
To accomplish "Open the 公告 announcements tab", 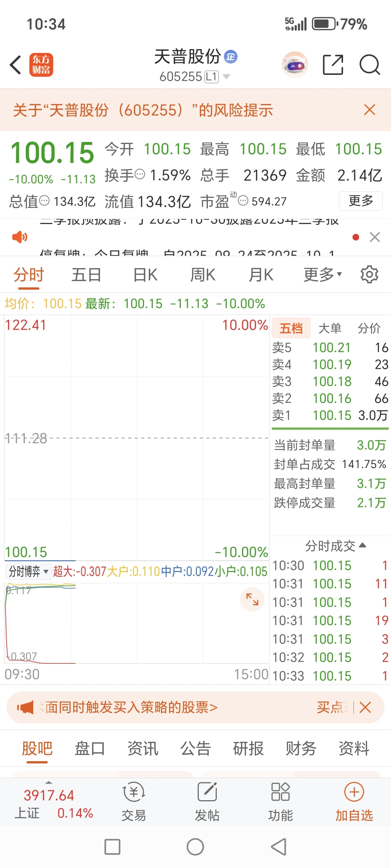I will click(195, 749).
